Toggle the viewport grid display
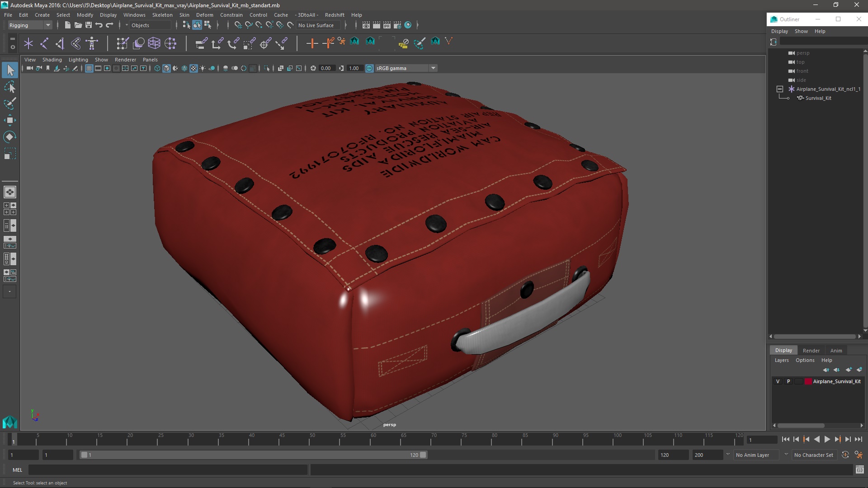This screenshot has height=488, width=868. 89,68
